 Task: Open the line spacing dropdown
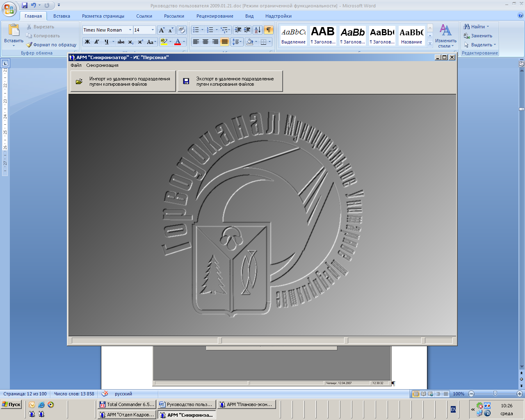(237, 42)
